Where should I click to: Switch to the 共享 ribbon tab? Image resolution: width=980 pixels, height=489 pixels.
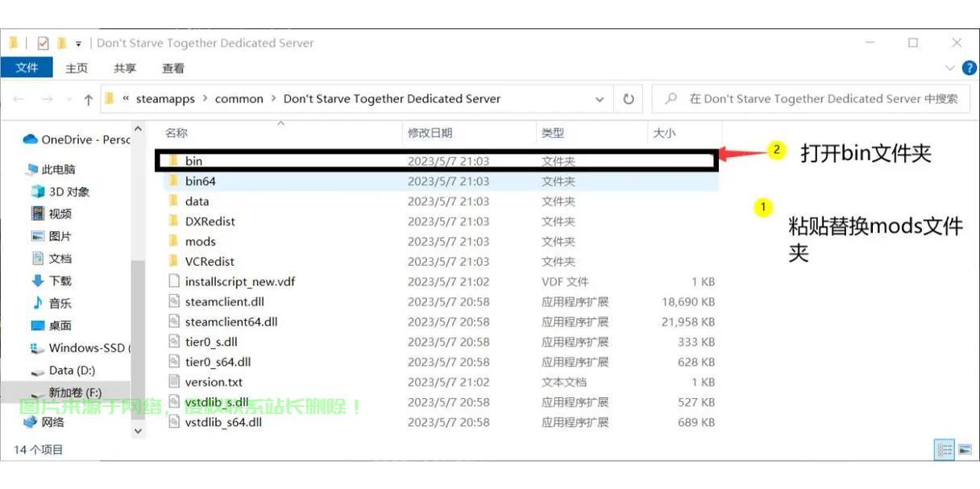[x=125, y=68]
